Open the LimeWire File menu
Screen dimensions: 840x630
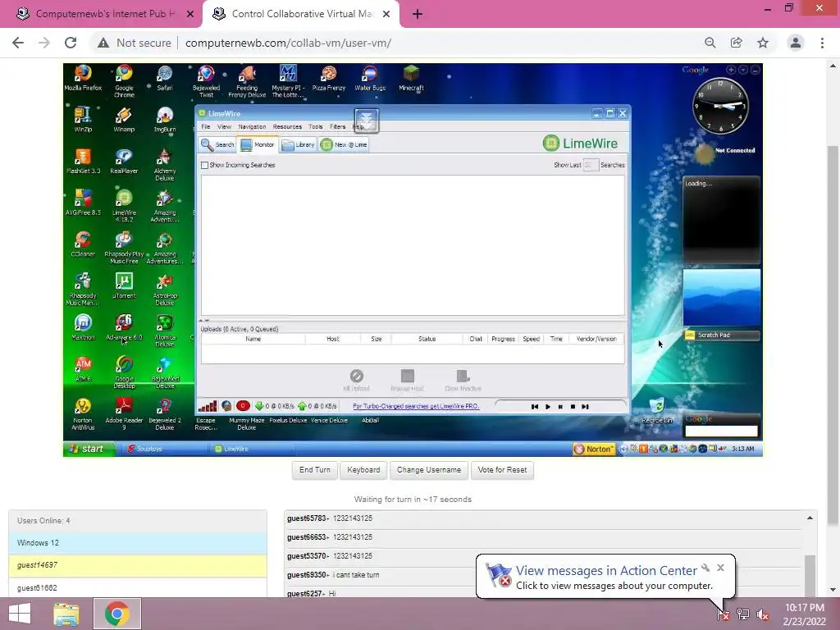click(x=206, y=127)
